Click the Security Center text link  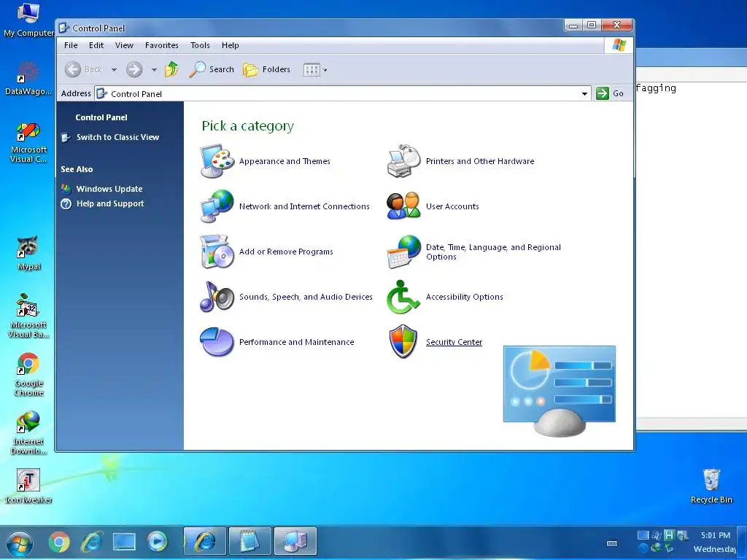[454, 342]
